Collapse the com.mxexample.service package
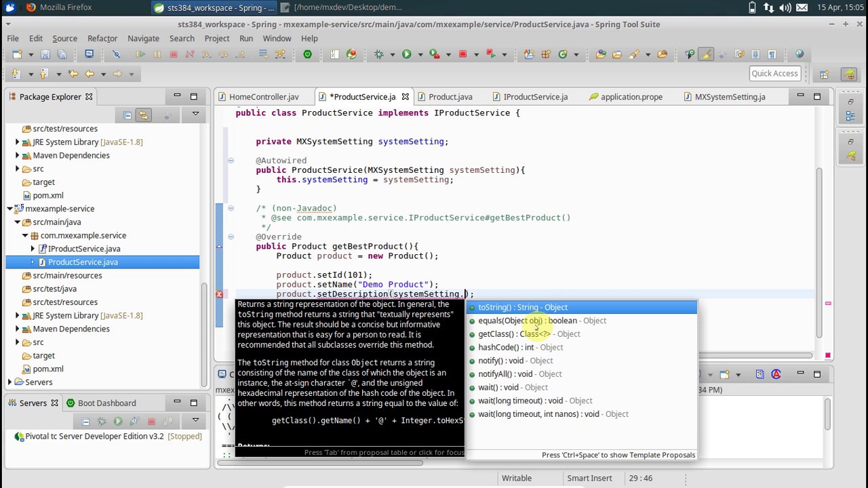Image resolution: width=868 pixels, height=488 pixels. tap(25, 235)
